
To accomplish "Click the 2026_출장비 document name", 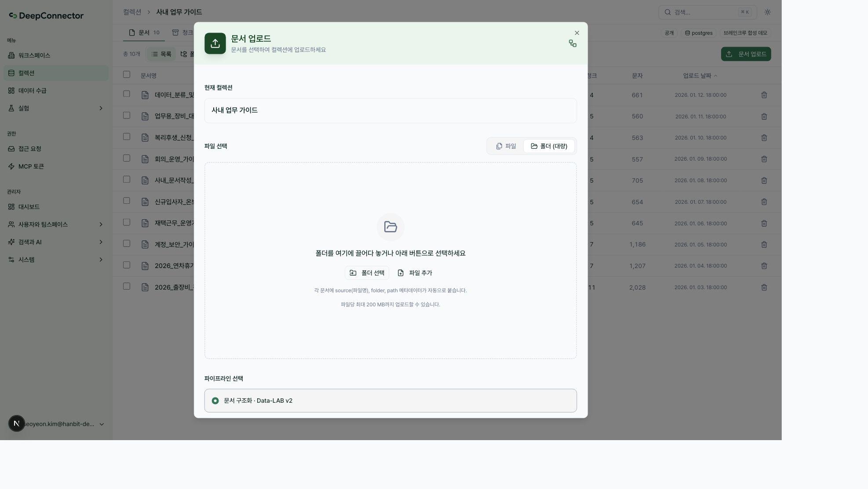I will click(174, 287).
